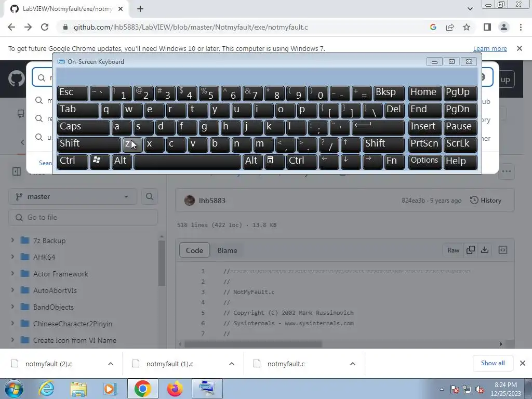Screen dimensions: 532x399
Task: Expand the ChineseCharacter2Pinyin folder
Action: point(12,323)
